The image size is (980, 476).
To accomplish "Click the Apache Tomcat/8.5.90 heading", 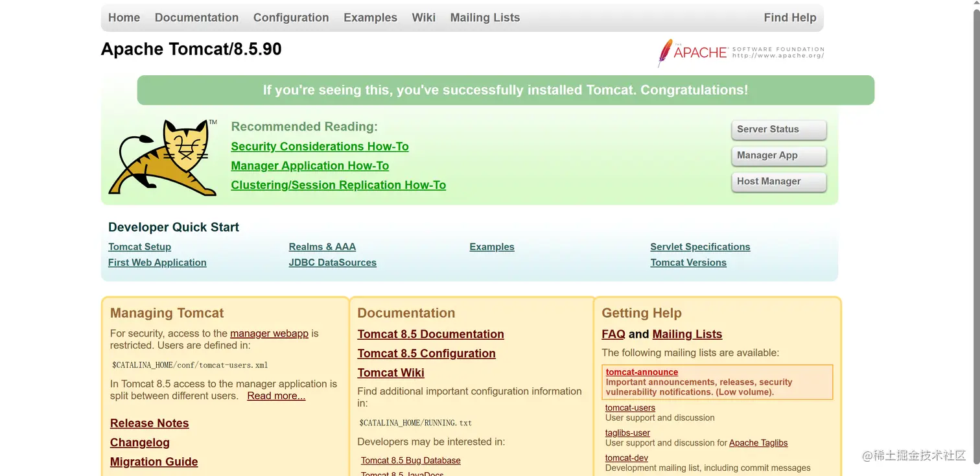I will tap(191, 49).
